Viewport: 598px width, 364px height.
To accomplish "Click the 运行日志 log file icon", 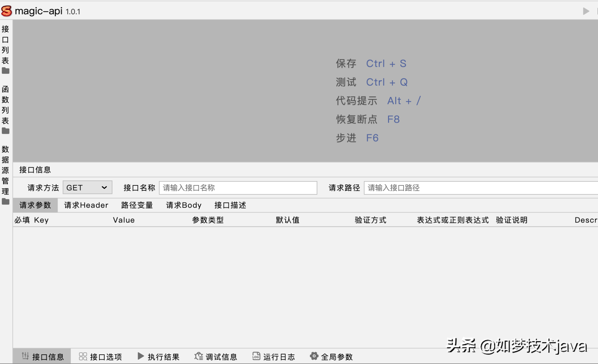I will 256,356.
